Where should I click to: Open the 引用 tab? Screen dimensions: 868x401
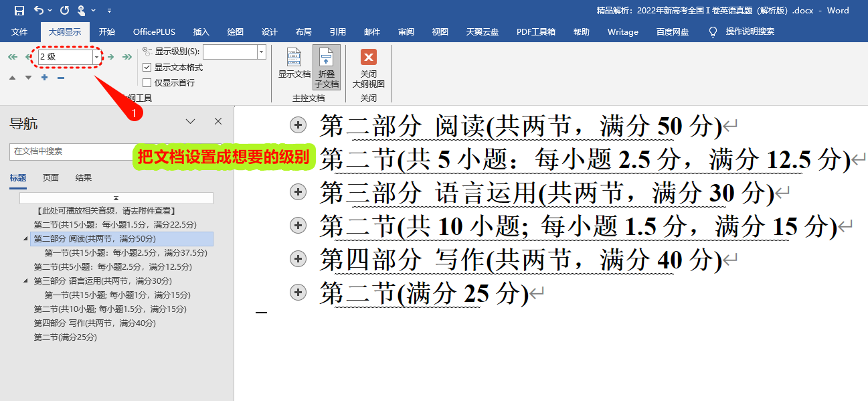(338, 31)
